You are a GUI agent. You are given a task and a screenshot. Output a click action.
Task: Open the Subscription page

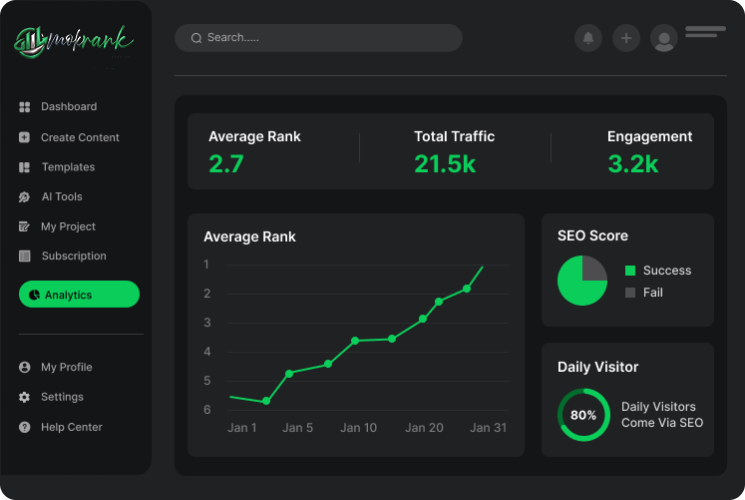63,256
